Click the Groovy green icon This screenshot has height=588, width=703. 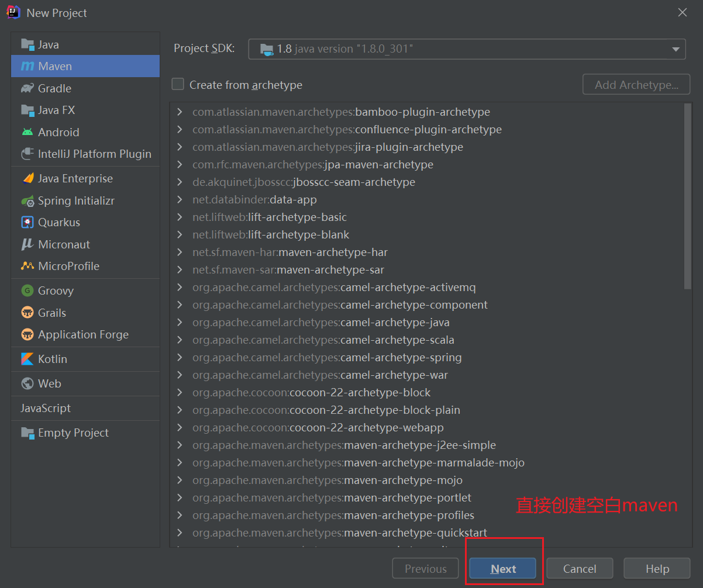click(27, 290)
